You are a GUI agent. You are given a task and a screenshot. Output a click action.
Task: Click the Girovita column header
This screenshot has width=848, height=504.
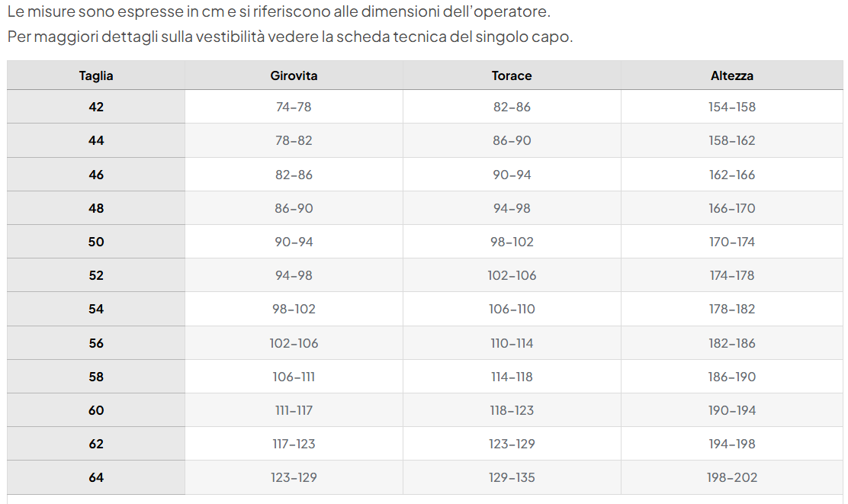click(294, 75)
